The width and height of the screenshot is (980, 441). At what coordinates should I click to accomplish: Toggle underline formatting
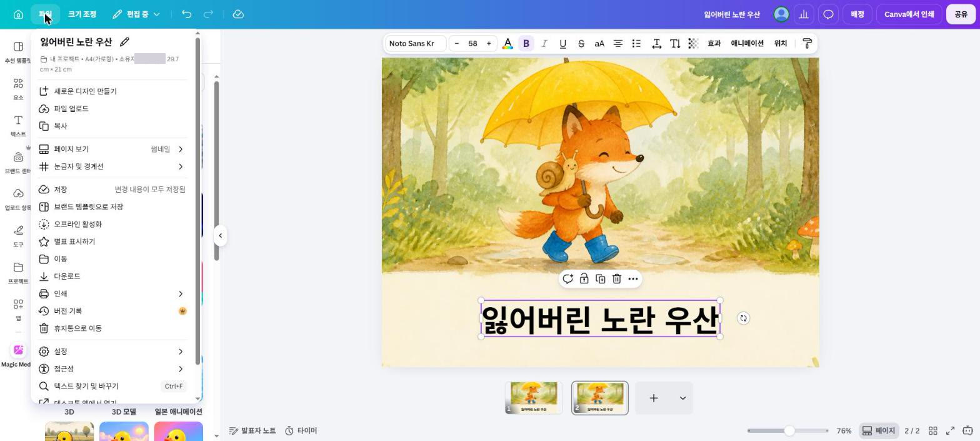[562, 43]
